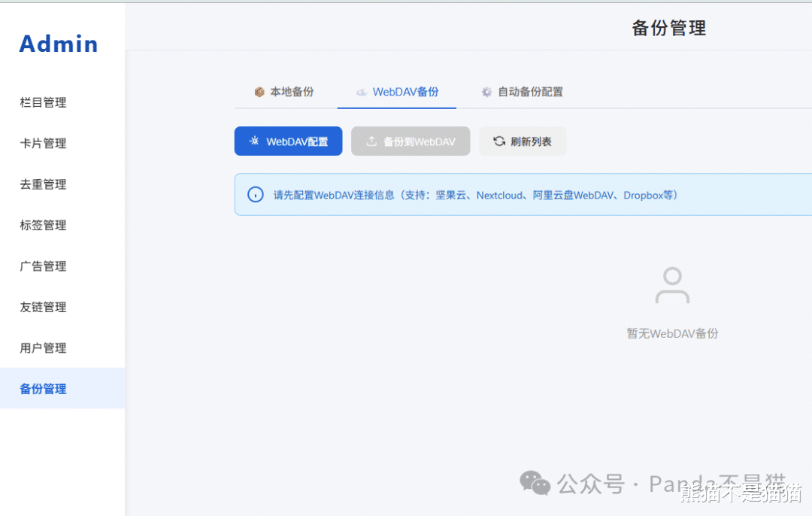Click 暂无WebDAV备份 empty text
The height and width of the screenshot is (516, 812).
click(672, 334)
